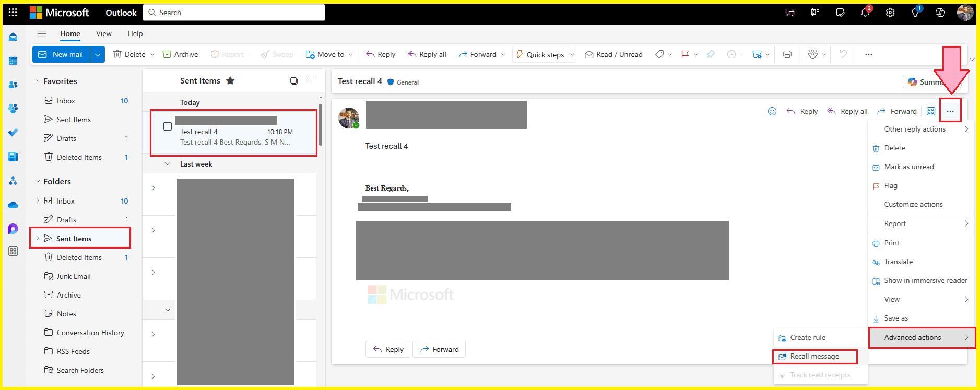Open People in left rail
Viewport: 980px width, 390px height.
[13, 85]
